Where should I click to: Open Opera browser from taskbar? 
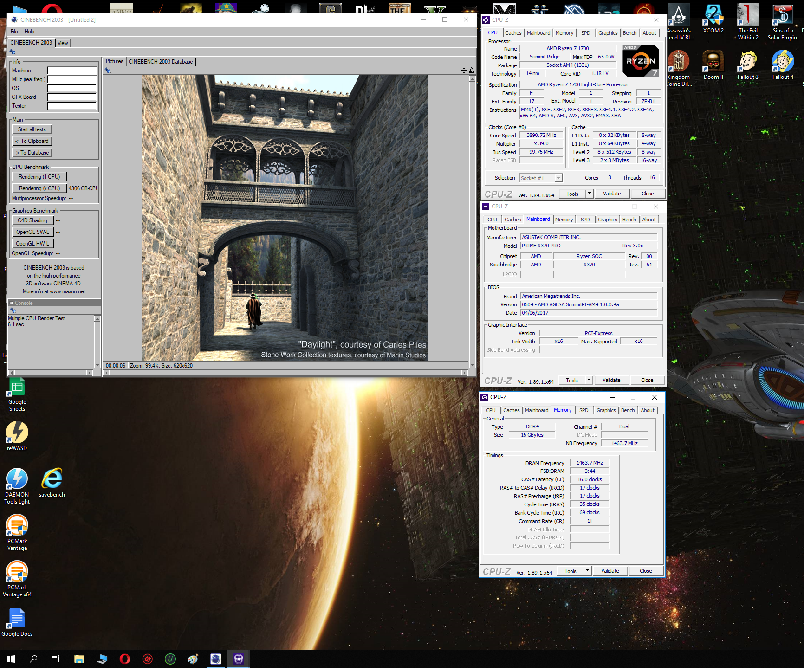click(125, 659)
